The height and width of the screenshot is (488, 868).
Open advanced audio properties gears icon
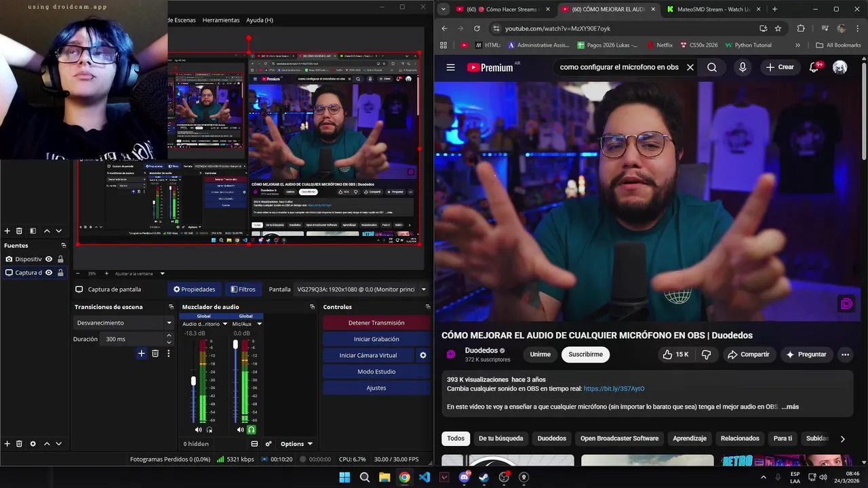pyautogui.click(x=269, y=444)
